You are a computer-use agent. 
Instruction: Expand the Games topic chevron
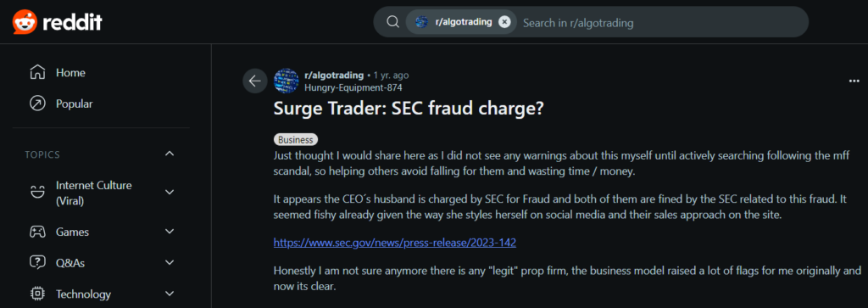coord(170,232)
